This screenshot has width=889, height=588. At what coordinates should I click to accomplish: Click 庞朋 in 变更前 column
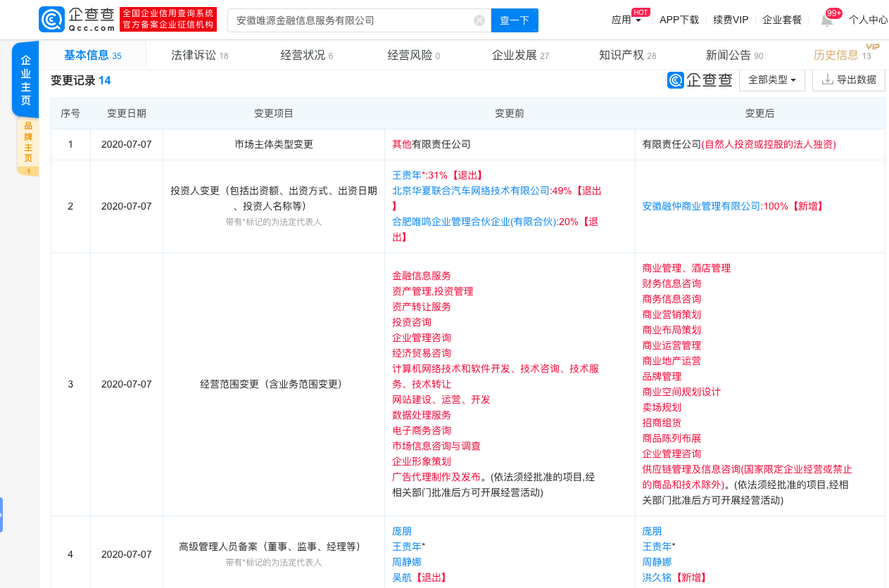click(x=402, y=531)
